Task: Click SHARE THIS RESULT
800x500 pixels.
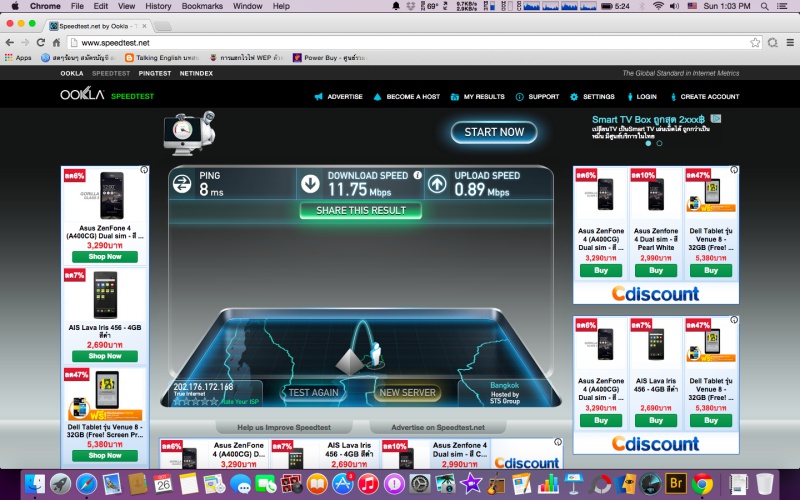Action: pyautogui.click(x=361, y=211)
